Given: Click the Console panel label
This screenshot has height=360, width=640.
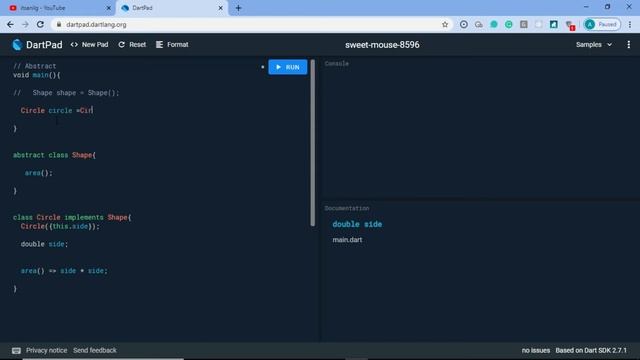Looking at the screenshot, I should (337, 64).
